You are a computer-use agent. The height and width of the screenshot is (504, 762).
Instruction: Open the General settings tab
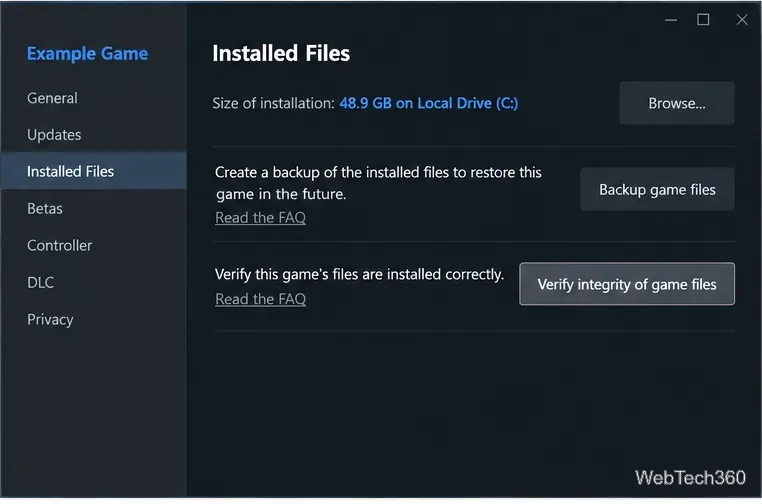pos(52,98)
